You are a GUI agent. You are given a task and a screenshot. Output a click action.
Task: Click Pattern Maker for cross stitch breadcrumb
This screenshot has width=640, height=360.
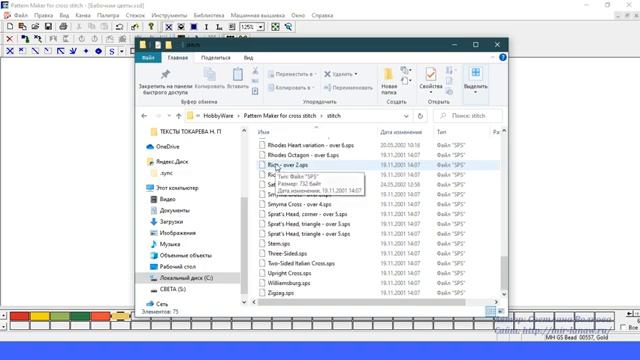(280, 116)
